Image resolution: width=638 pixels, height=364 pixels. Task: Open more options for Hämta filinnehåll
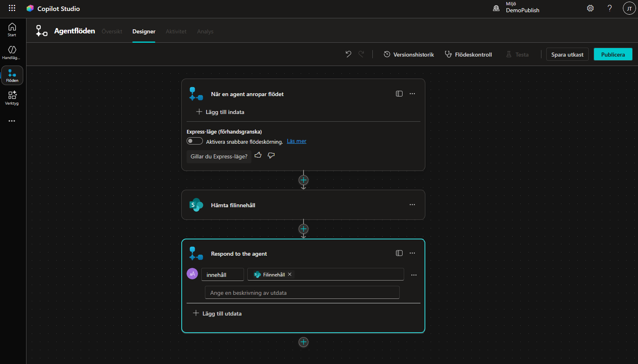(x=412, y=205)
